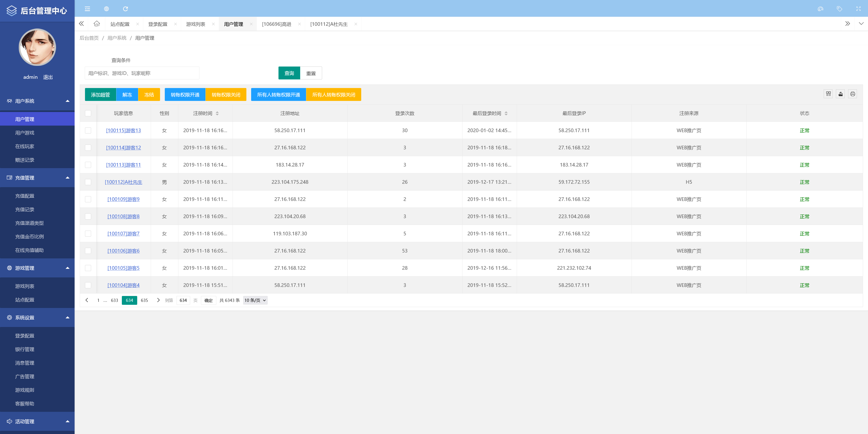Click the 添加超管 button

click(100, 94)
